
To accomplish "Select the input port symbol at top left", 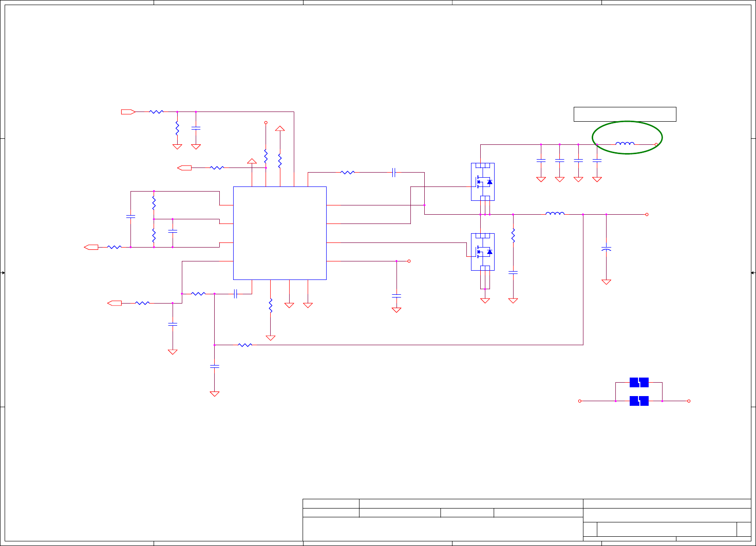I will pyautogui.click(x=128, y=112).
